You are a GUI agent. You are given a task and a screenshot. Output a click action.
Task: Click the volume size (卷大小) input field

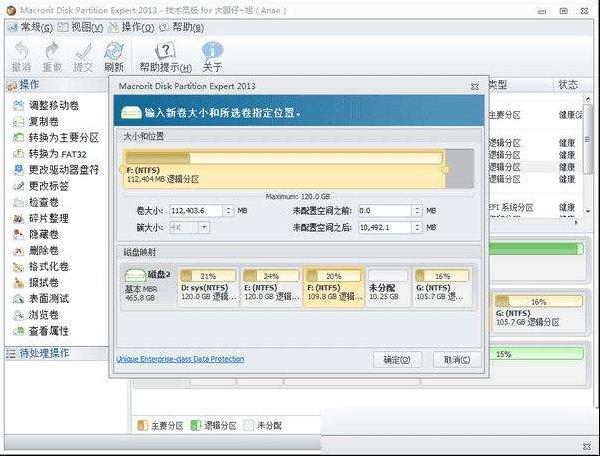click(x=196, y=210)
